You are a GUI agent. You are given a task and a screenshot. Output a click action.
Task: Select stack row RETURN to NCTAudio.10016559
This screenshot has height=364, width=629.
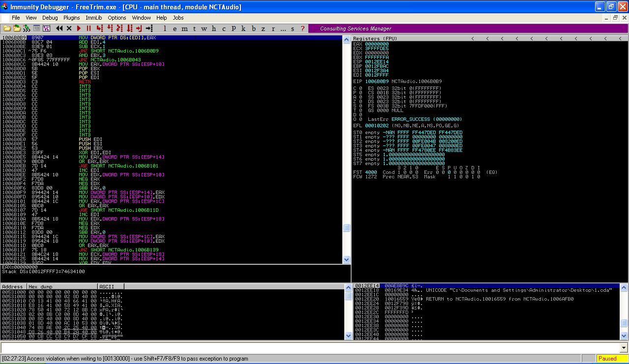coord(487,299)
